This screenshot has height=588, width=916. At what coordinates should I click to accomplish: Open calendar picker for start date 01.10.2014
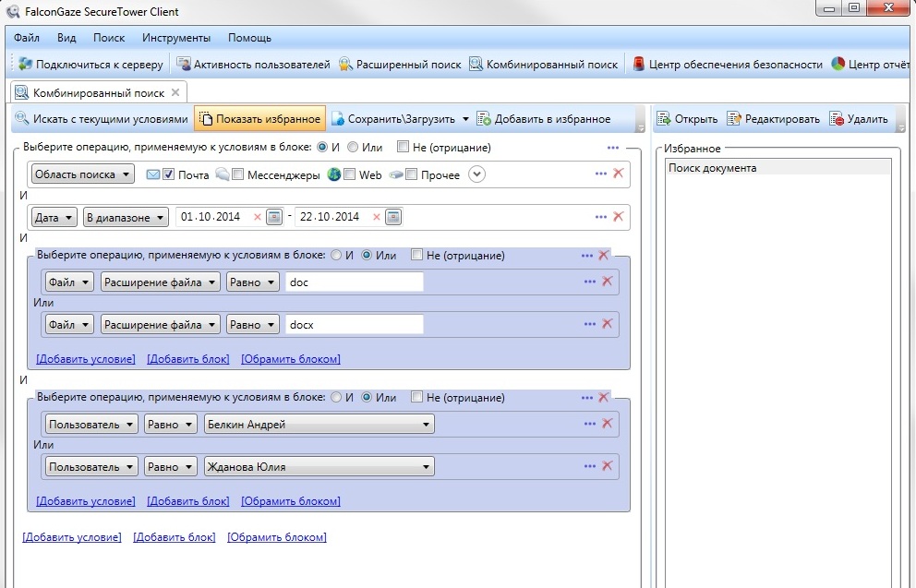tap(273, 217)
